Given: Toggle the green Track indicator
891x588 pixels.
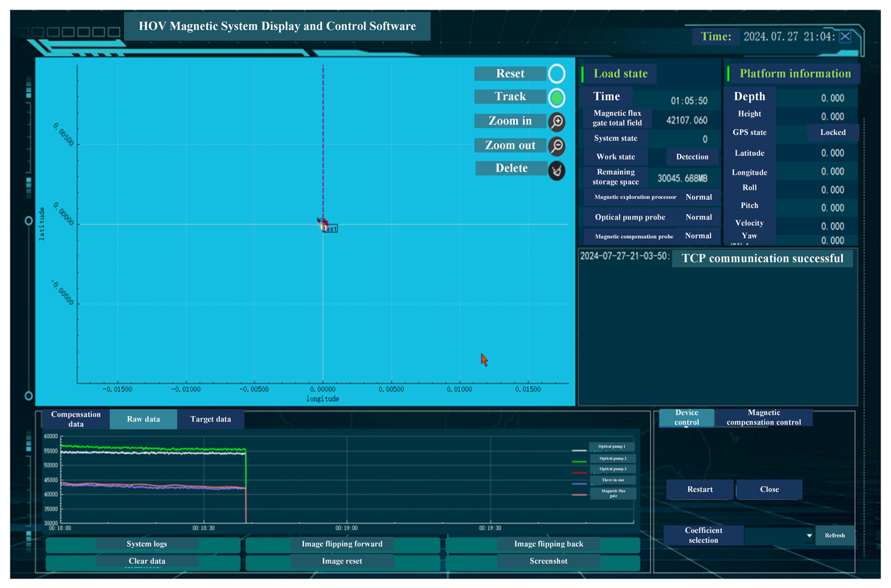Looking at the screenshot, I should 557,98.
